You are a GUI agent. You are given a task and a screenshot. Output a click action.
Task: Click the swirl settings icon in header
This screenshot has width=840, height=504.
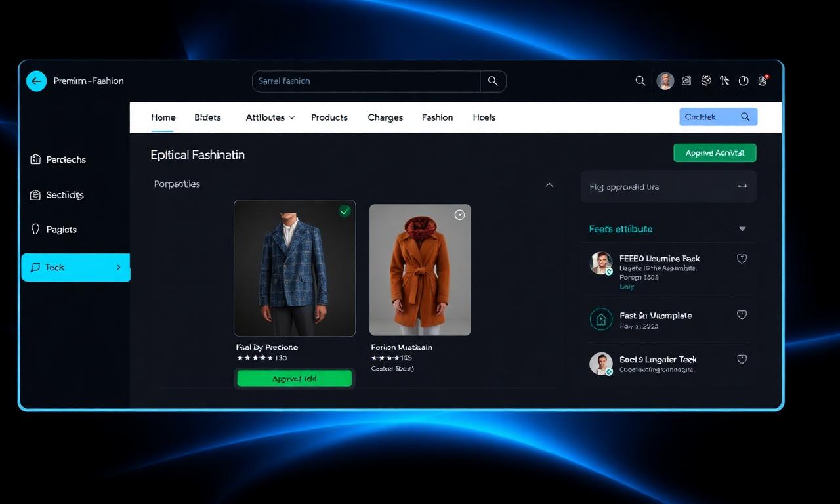[x=706, y=81]
